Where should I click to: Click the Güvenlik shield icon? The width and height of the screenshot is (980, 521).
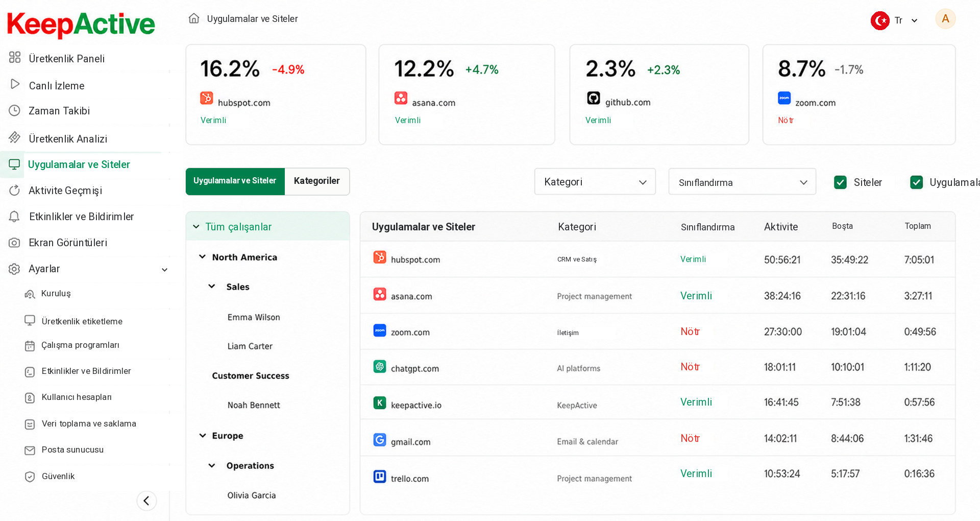tap(30, 477)
